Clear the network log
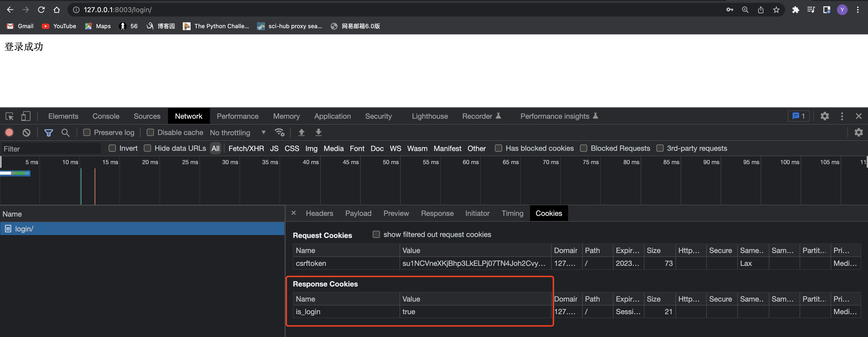Screen dimensions: 868x337 (26, 133)
